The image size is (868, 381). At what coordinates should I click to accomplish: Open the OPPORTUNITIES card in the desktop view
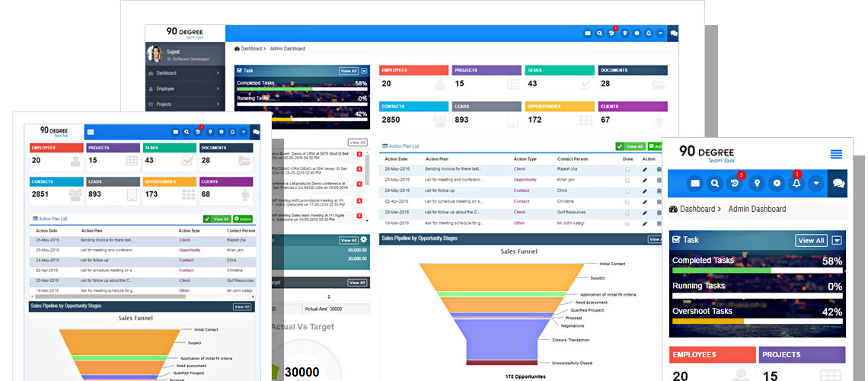pos(559,115)
